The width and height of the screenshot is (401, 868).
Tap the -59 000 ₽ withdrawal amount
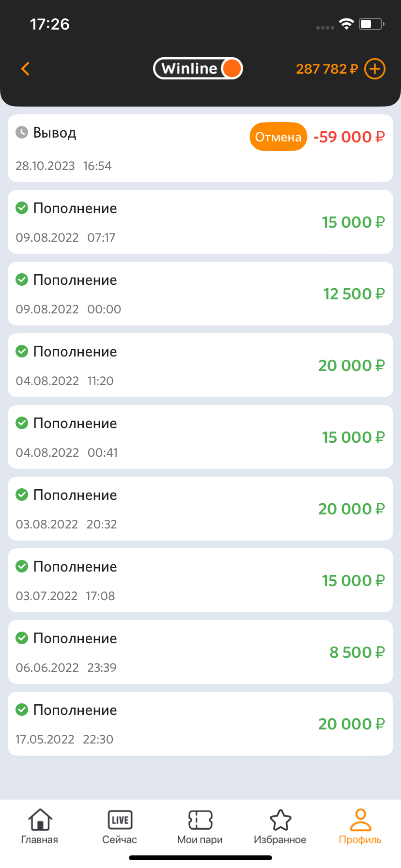349,137
